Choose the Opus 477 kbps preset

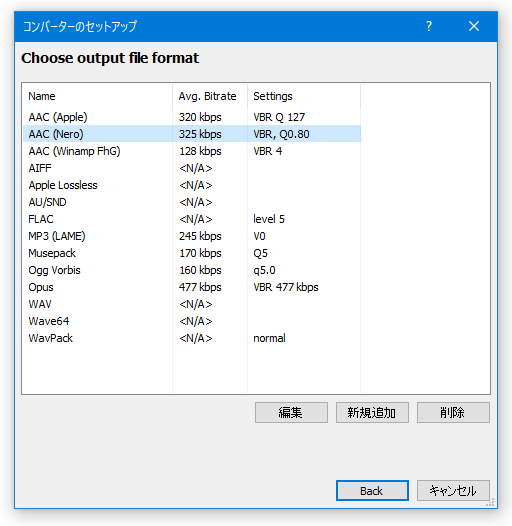pyautogui.click(x=192, y=287)
